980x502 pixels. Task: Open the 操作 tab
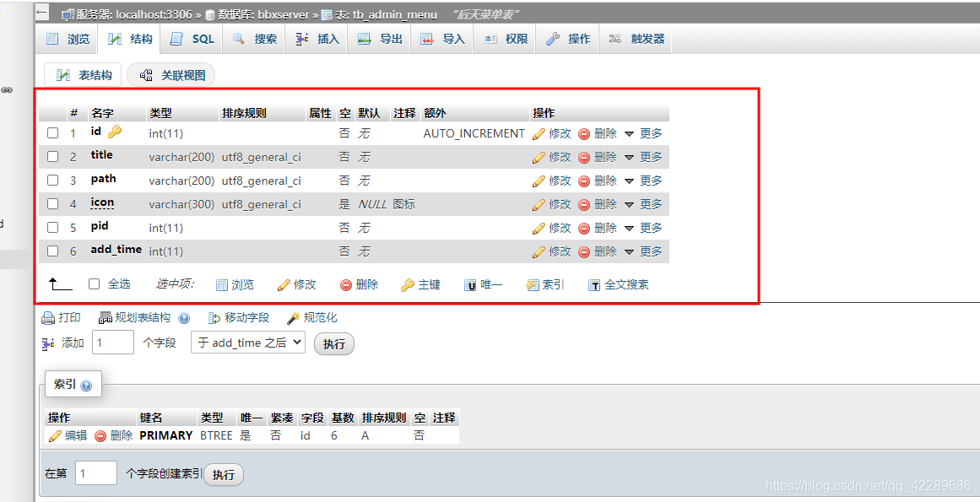click(x=567, y=39)
